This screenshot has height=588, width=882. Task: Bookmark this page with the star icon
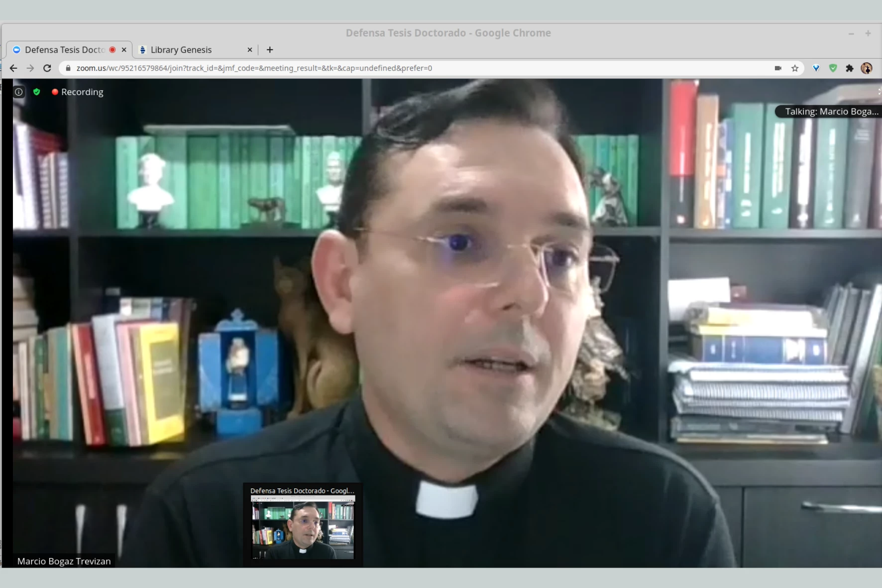click(795, 68)
